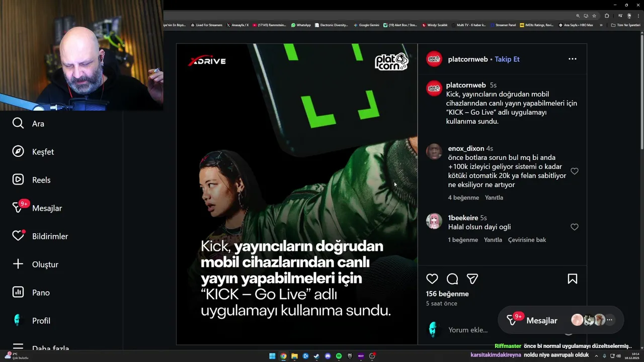Image resolution: width=644 pixels, height=362 pixels.
Task: Open Alert Box / Stre... bookmark
Action: [x=400, y=25]
